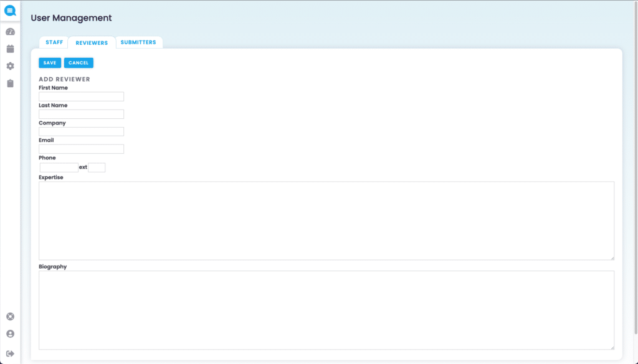Click the Expertise label
The height and width of the screenshot is (364, 638).
point(51,177)
